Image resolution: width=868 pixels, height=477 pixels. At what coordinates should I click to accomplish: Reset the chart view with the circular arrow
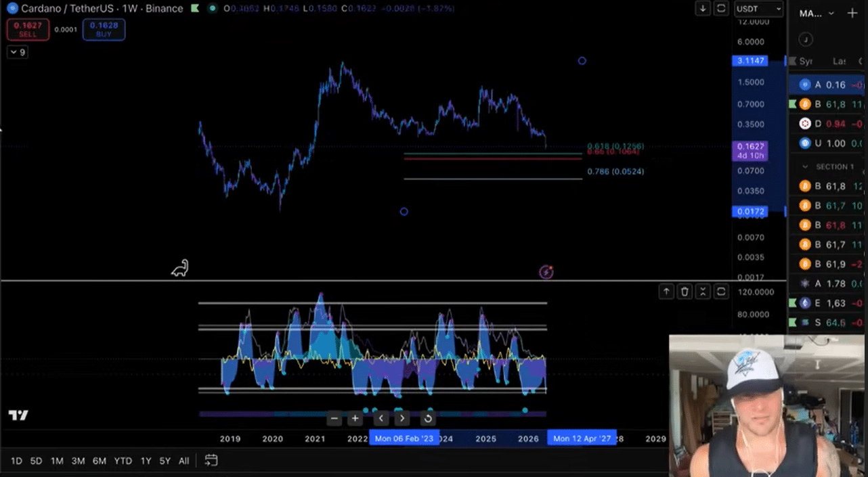pyautogui.click(x=427, y=418)
